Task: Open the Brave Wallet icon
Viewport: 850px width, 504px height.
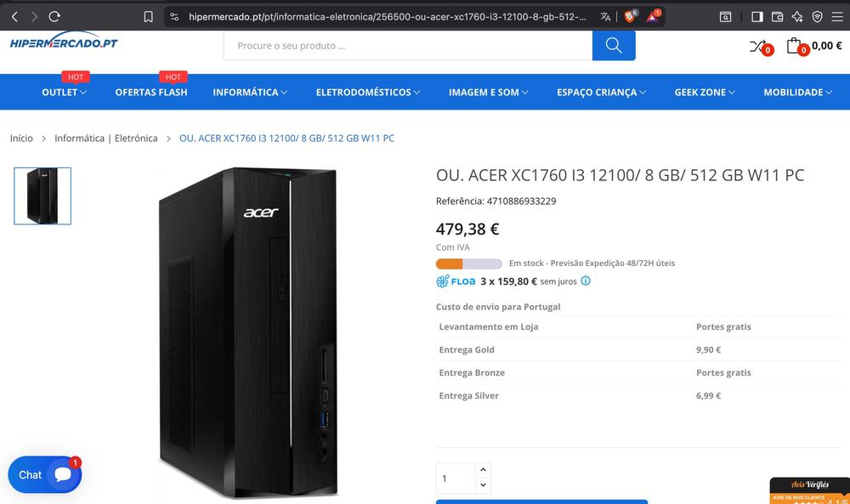Action: click(777, 16)
